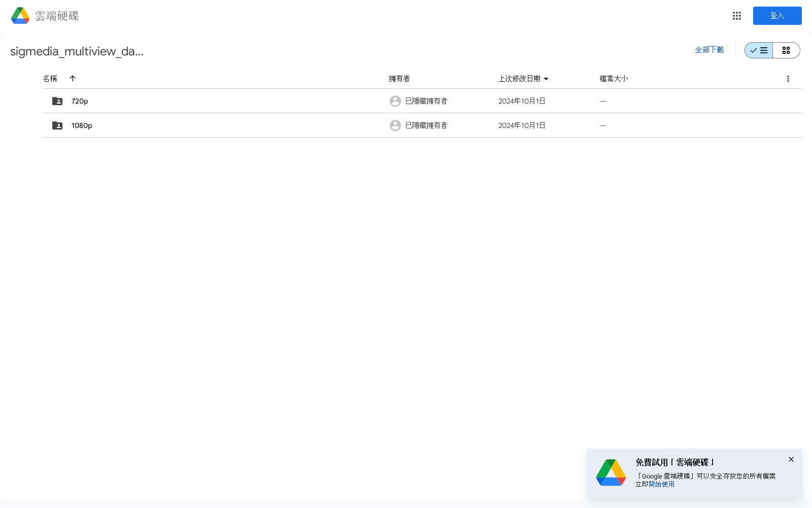The image size is (812, 508).
Task: Click the hidden owner avatar in the 720p row
Action: (x=395, y=101)
